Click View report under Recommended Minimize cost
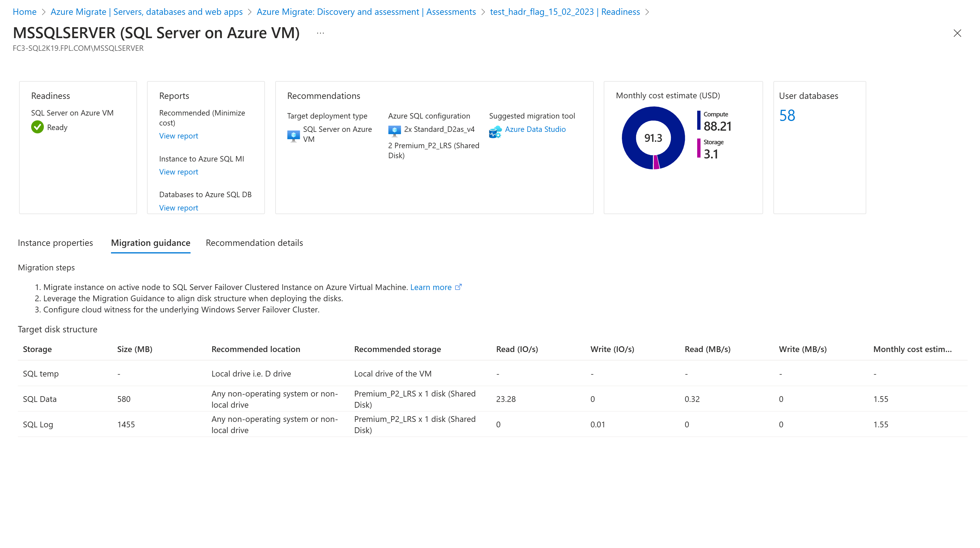This screenshot has height=548, width=980. tap(178, 135)
